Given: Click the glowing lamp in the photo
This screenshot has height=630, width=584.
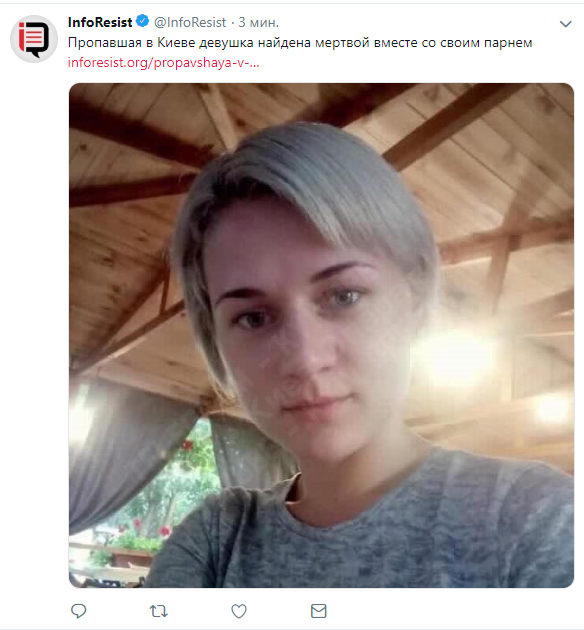Looking at the screenshot, I should (453, 356).
